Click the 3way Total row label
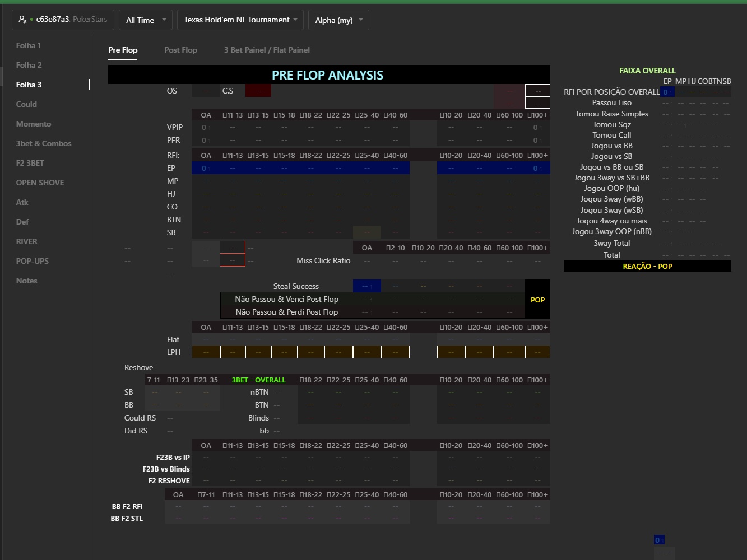This screenshot has width=747, height=560. [x=612, y=243]
